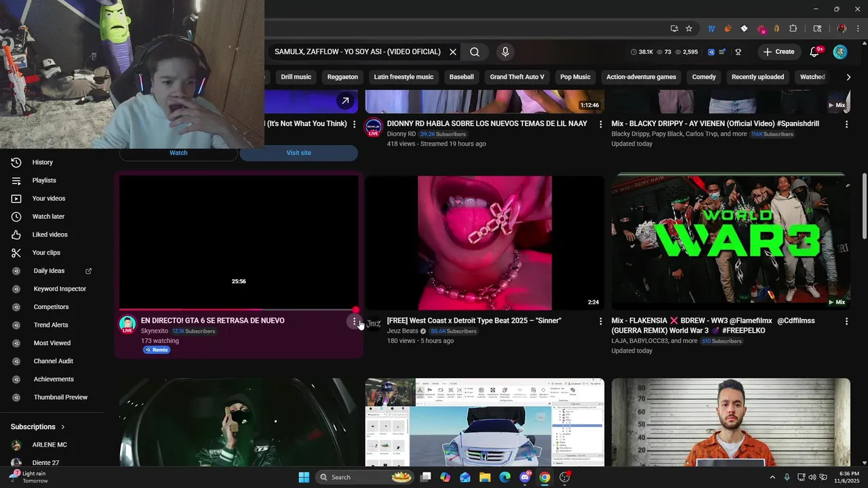Click the Jeuz Beats channel name

(x=403, y=331)
